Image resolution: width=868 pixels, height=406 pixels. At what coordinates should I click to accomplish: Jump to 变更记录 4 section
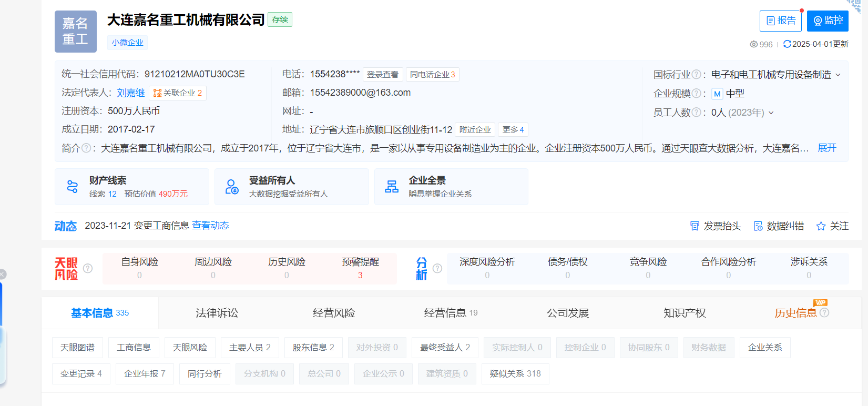[x=81, y=373]
